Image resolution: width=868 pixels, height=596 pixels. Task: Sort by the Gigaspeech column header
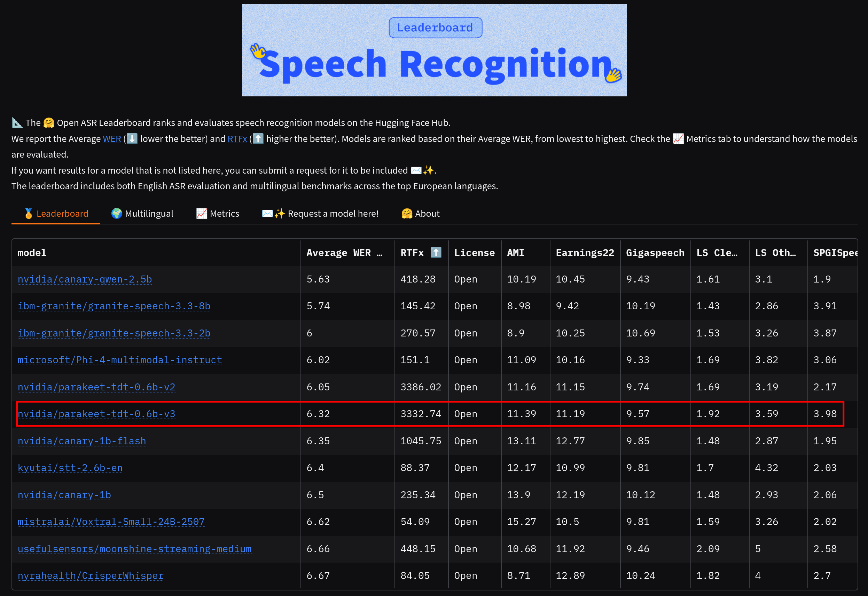click(655, 253)
